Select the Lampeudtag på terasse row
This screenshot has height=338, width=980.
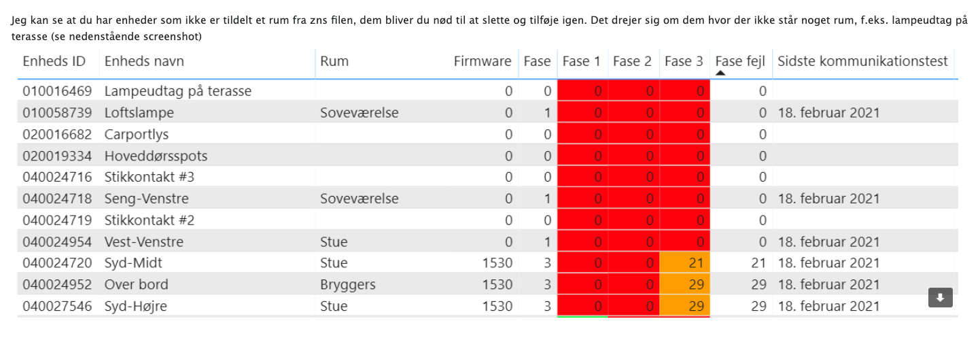(178, 90)
